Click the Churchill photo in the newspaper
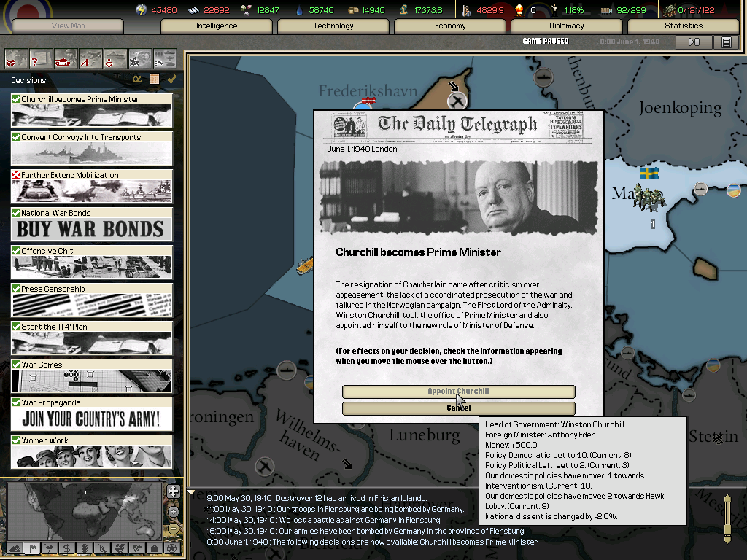This screenshot has width=747, height=560. 458,197
